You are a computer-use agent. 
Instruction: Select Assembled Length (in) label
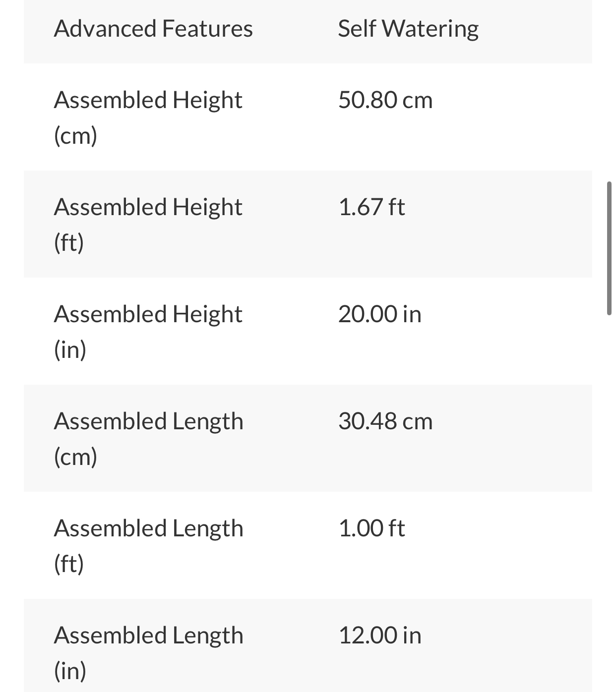point(148,653)
